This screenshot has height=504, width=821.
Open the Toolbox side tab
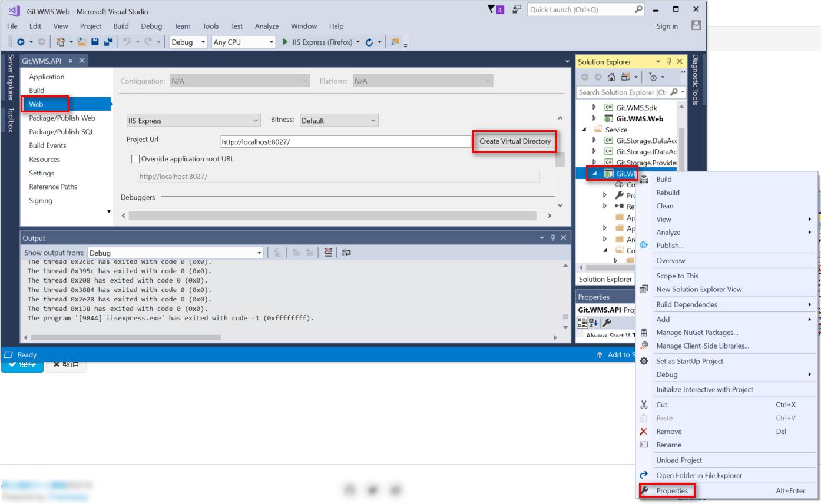point(10,120)
